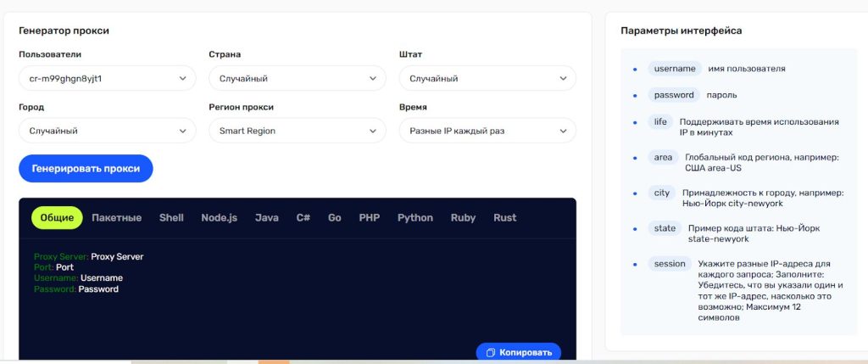868x364 pixels.
Task: Switch to the Go tab
Action: [x=335, y=218]
